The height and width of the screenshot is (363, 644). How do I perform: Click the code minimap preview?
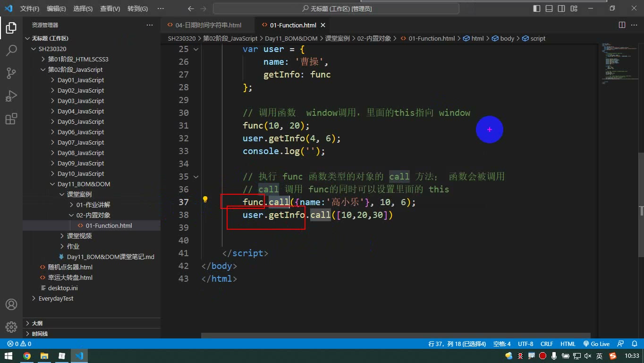point(619,64)
